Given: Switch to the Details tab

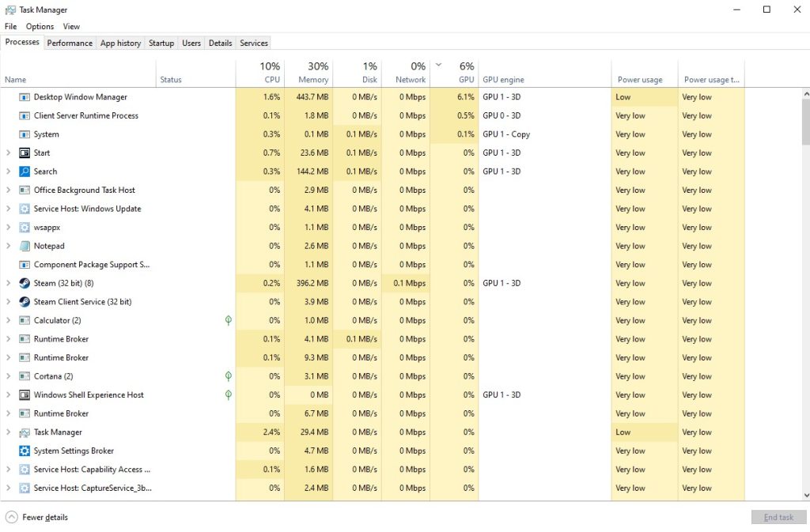Looking at the screenshot, I should [220, 43].
